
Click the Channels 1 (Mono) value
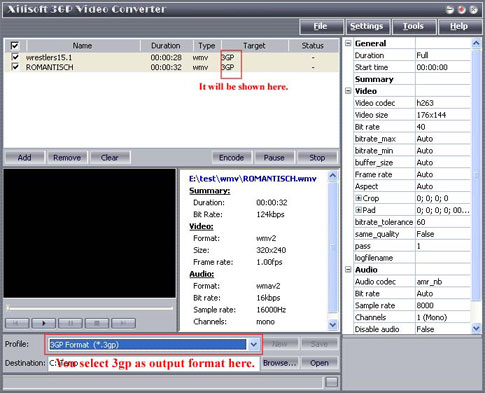(443, 317)
